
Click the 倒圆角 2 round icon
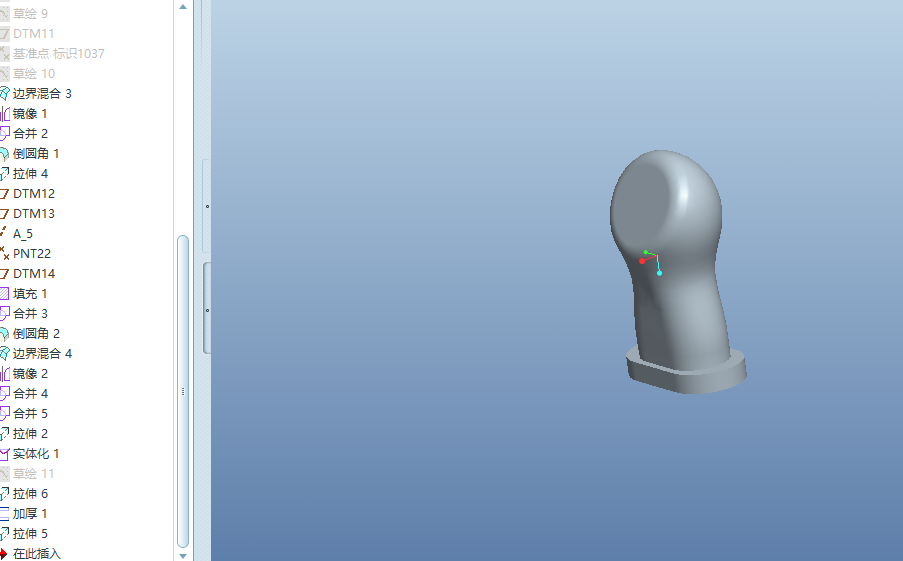click(x=5, y=333)
